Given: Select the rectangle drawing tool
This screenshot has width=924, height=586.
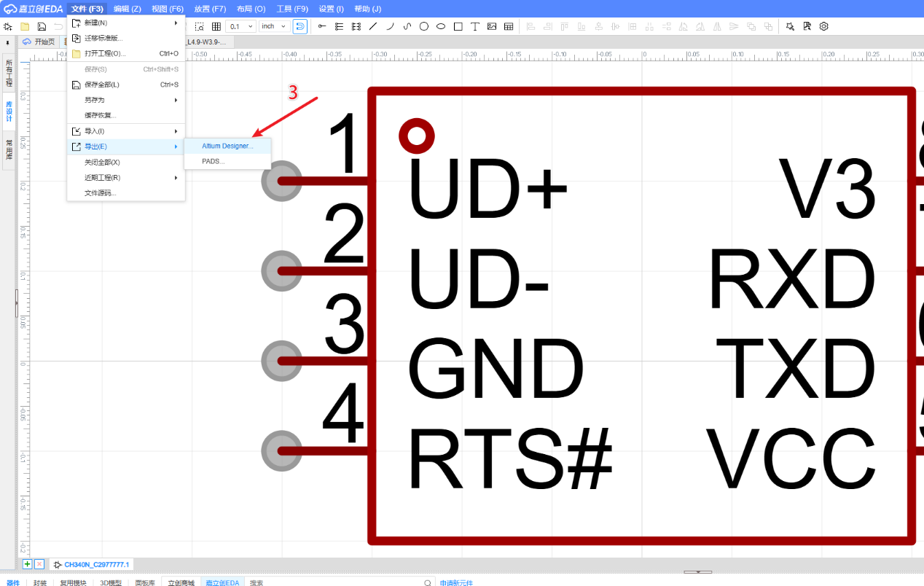Looking at the screenshot, I should tap(458, 26).
